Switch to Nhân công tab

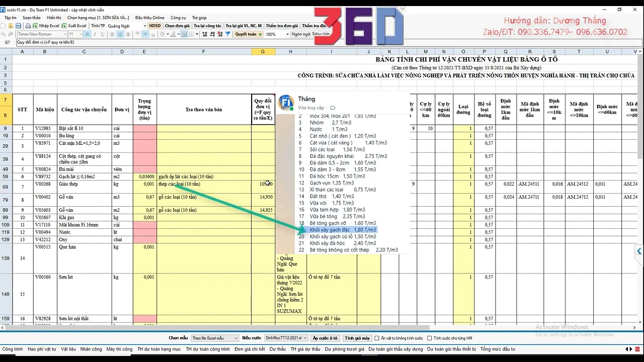click(x=91, y=349)
